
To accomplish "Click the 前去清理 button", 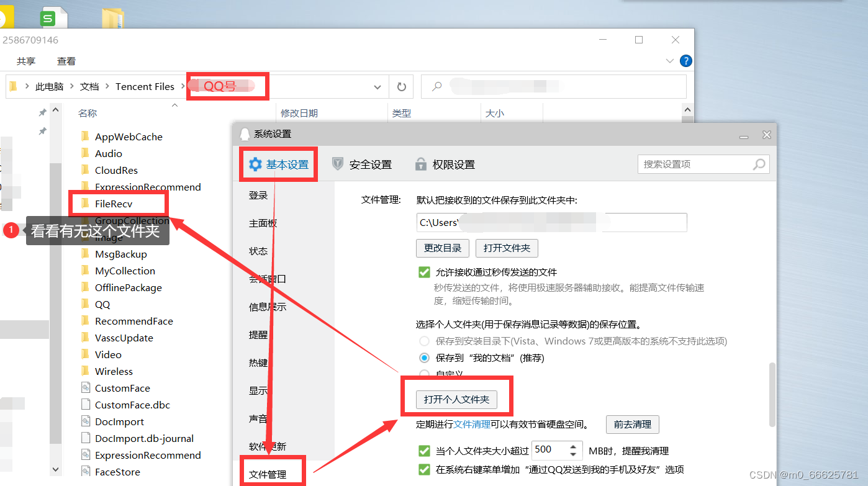I will pyautogui.click(x=633, y=425).
